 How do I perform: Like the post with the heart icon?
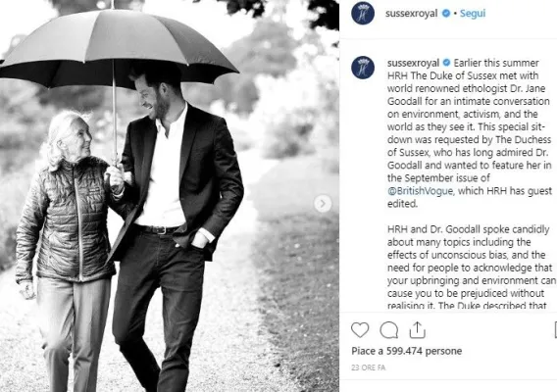(x=360, y=330)
